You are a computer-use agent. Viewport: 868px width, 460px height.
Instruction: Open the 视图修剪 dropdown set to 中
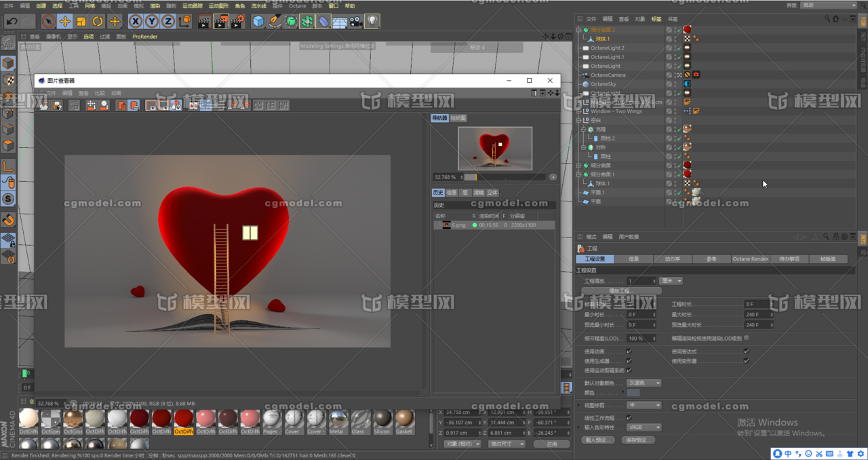pos(644,405)
